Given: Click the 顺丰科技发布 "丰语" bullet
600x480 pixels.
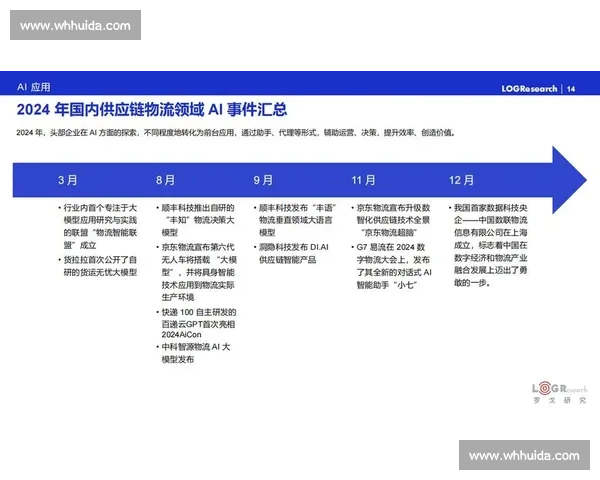Looking at the screenshot, I should point(295,220).
